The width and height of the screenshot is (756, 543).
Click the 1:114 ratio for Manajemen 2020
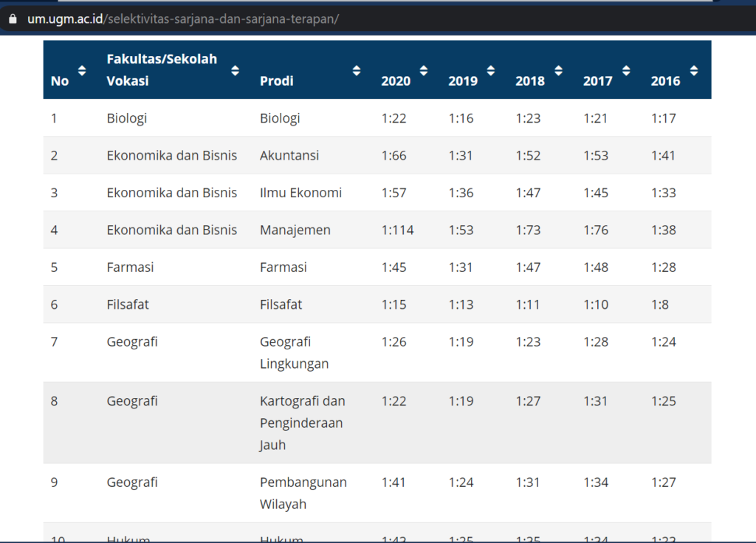click(x=398, y=230)
